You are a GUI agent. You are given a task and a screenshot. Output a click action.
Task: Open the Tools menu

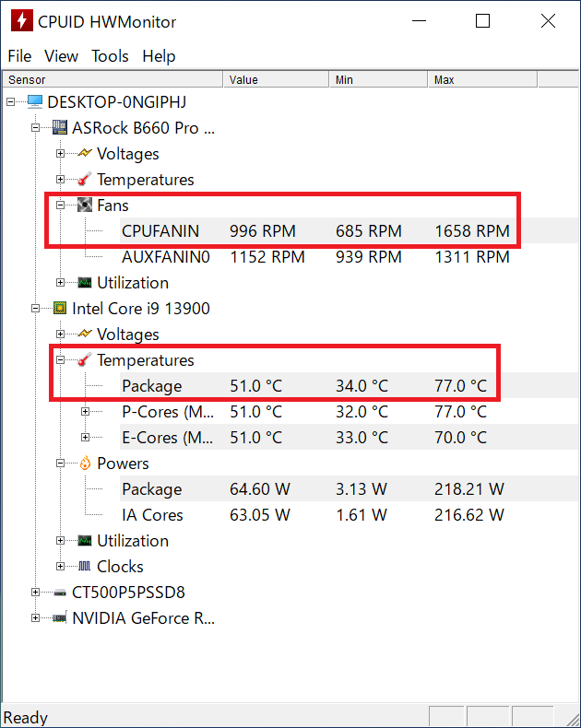[110, 56]
